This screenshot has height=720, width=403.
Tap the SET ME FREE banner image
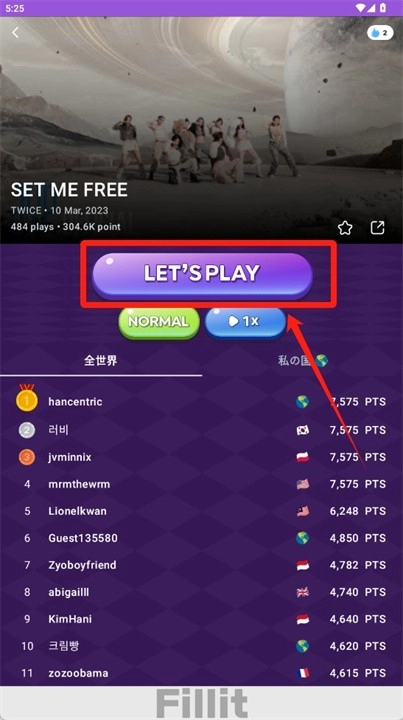tap(202, 130)
